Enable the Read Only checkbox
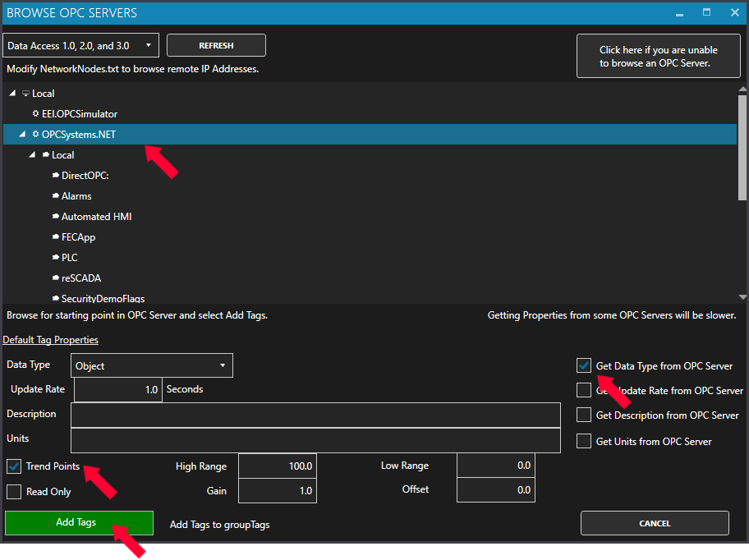The width and height of the screenshot is (749, 560). 14,492
